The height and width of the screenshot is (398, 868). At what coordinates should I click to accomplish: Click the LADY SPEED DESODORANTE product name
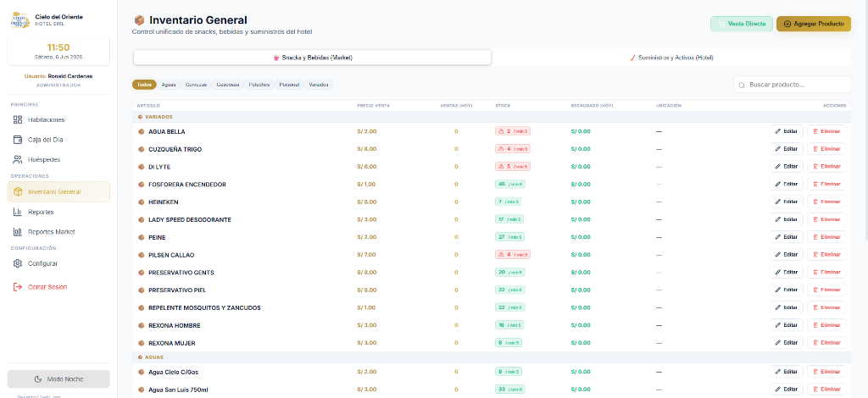point(190,220)
